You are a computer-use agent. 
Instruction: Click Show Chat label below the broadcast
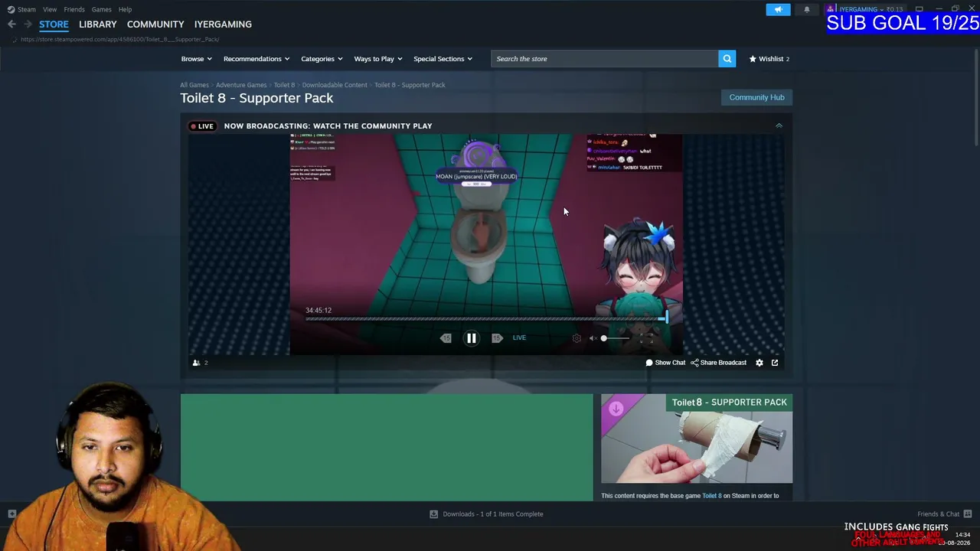coord(670,363)
